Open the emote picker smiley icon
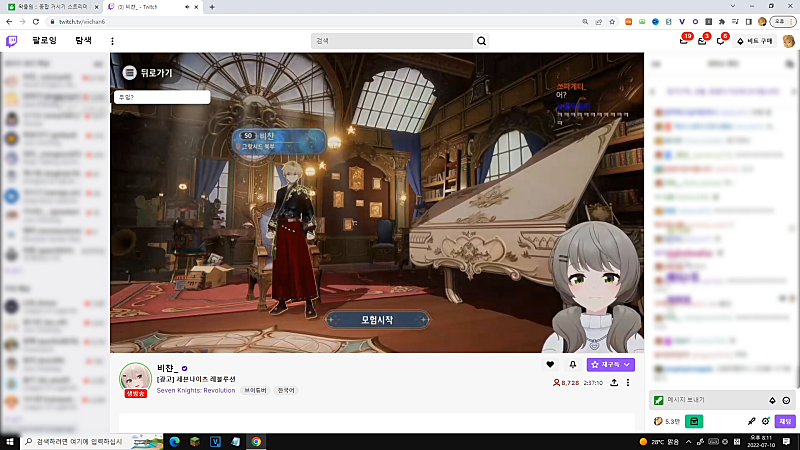 [x=786, y=401]
